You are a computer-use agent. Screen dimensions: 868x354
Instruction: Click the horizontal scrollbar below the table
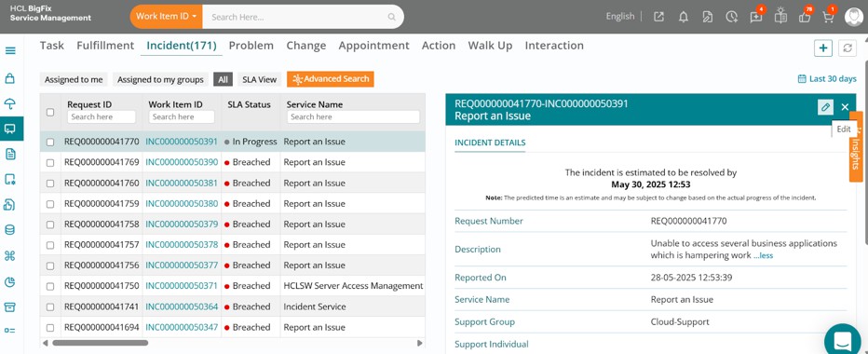tap(101, 343)
